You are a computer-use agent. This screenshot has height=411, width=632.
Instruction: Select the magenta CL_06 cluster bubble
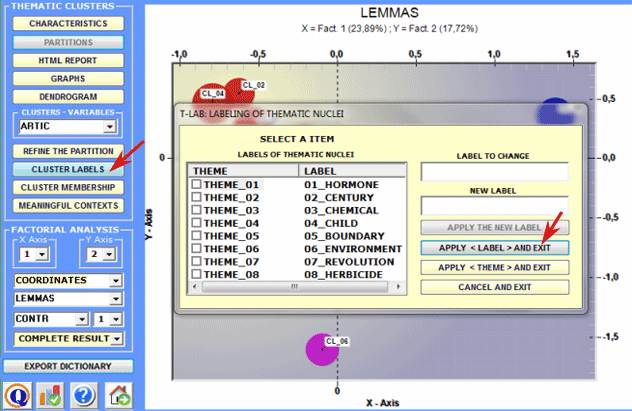[x=322, y=350]
